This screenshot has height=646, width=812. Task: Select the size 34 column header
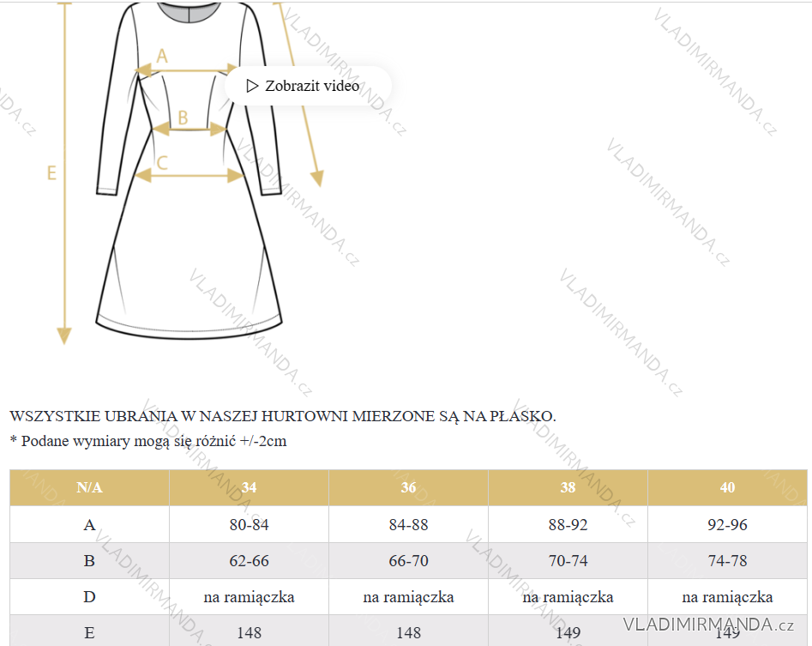click(249, 487)
